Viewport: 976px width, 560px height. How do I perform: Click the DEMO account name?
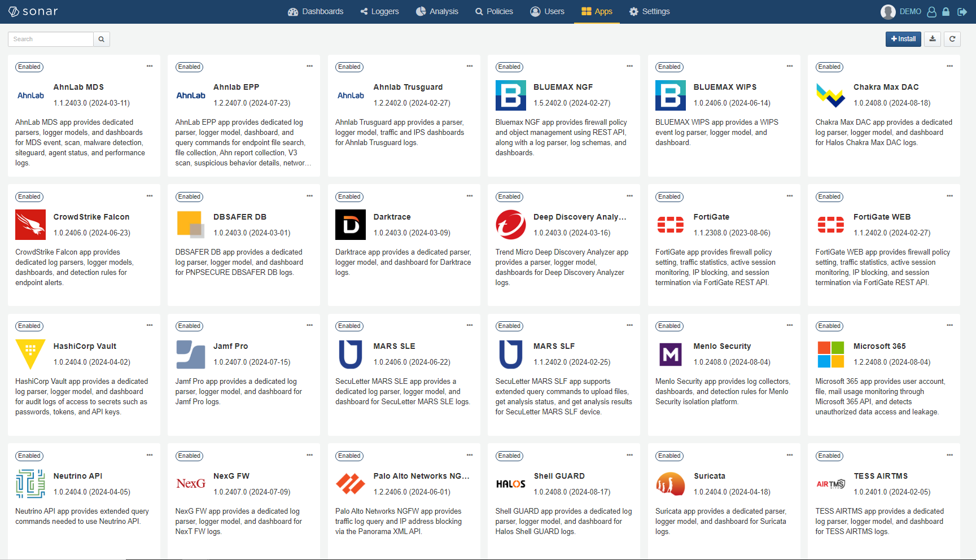point(910,11)
